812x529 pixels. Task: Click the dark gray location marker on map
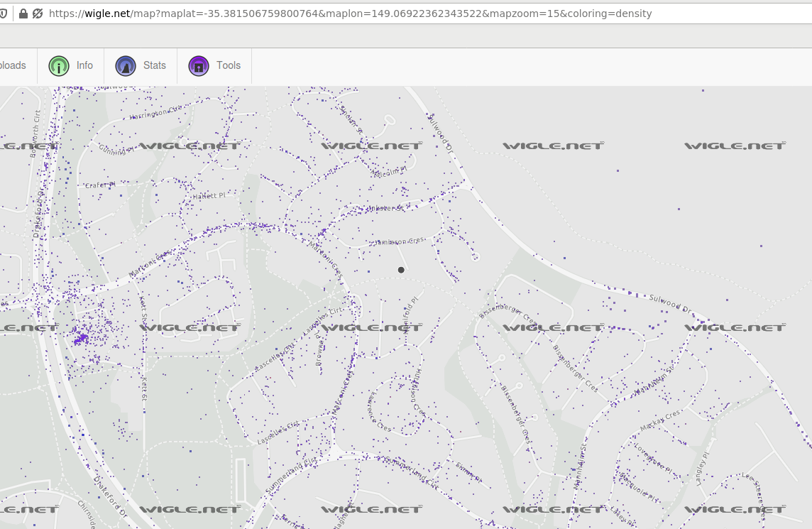(401, 270)
